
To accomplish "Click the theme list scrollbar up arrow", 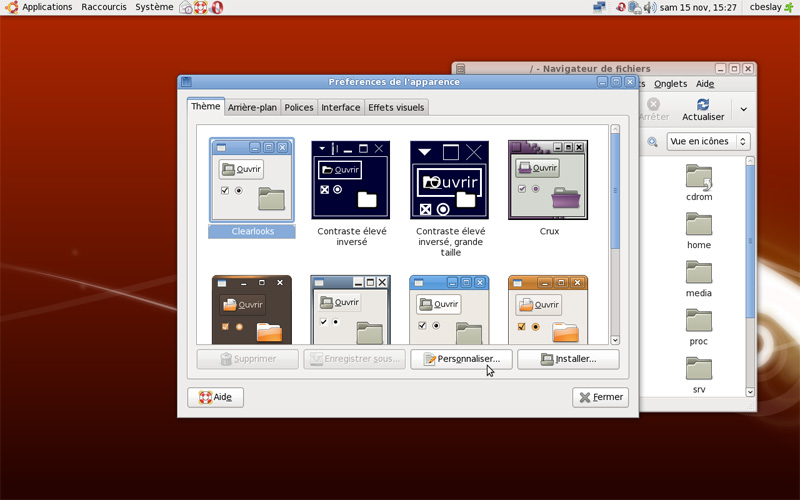I will click(x=615, y=129).
